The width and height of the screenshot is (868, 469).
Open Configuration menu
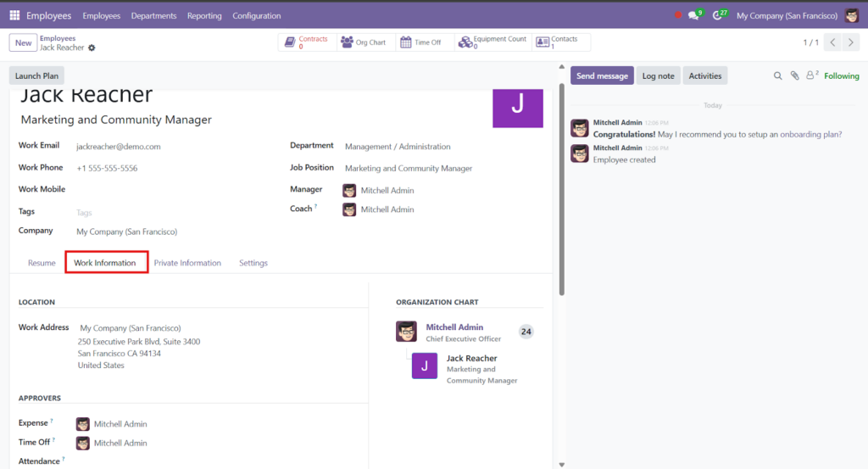coord(256,15)
